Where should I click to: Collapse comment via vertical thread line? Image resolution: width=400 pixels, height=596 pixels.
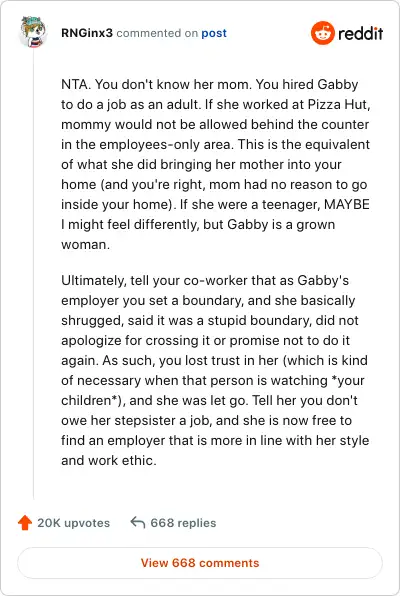coord(33,274)
